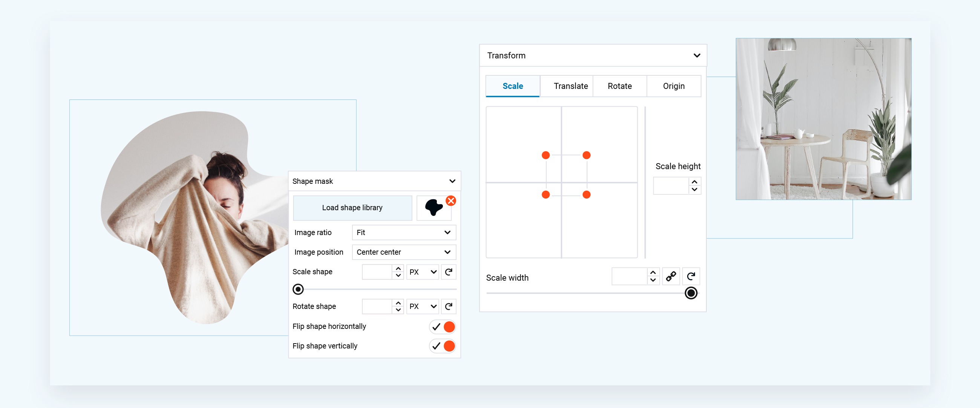
Task: Reset Scale width with the refresh icon
Action: pos(691,277)
